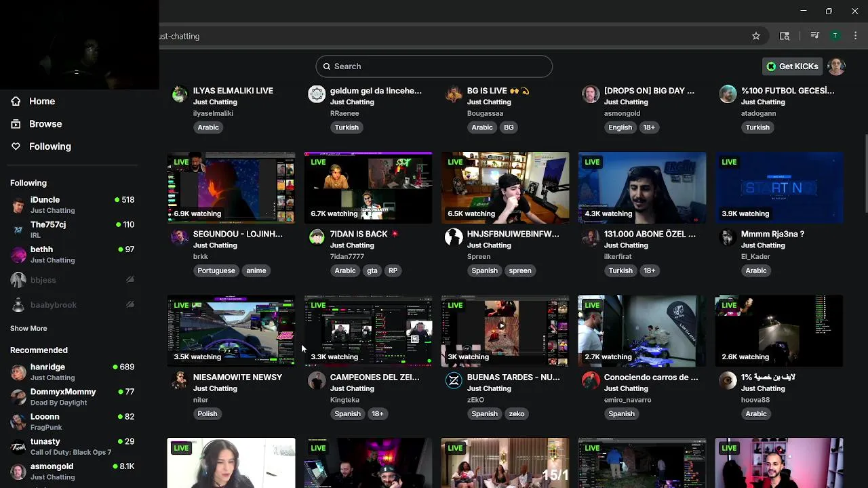Screen dimensions: 868x488
Task: Click the search field
Action: point(434,66)
